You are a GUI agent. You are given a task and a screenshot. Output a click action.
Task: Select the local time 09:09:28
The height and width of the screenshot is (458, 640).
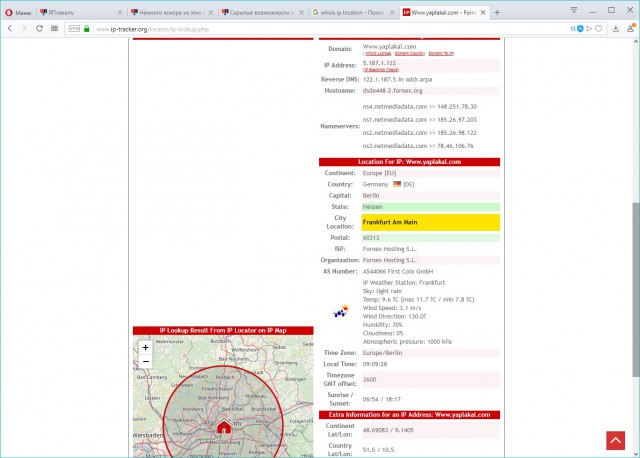pyautogui.click(x=375, y=364)
